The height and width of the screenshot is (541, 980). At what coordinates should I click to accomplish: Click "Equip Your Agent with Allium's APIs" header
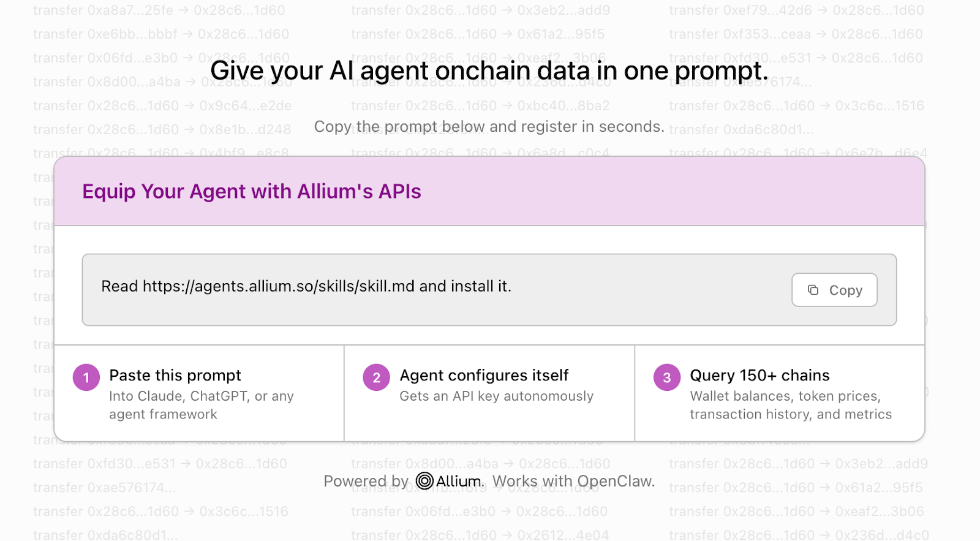pos(252,192)
